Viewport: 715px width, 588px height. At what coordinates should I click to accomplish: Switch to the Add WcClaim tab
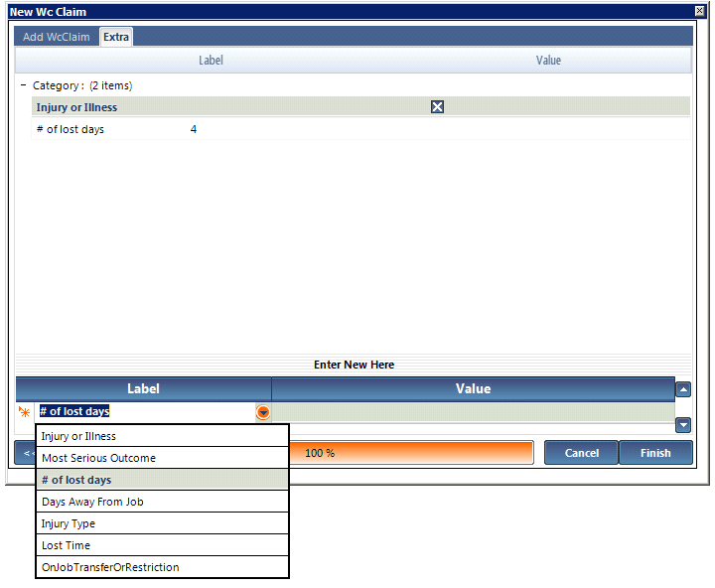tap(57, 37)
